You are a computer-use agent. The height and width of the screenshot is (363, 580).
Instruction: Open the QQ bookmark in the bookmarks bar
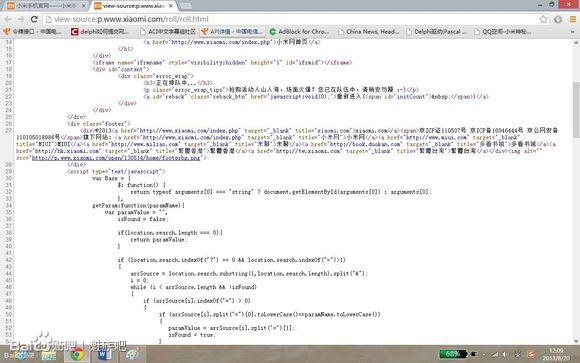pyautogui.click(x=503, y=32)
